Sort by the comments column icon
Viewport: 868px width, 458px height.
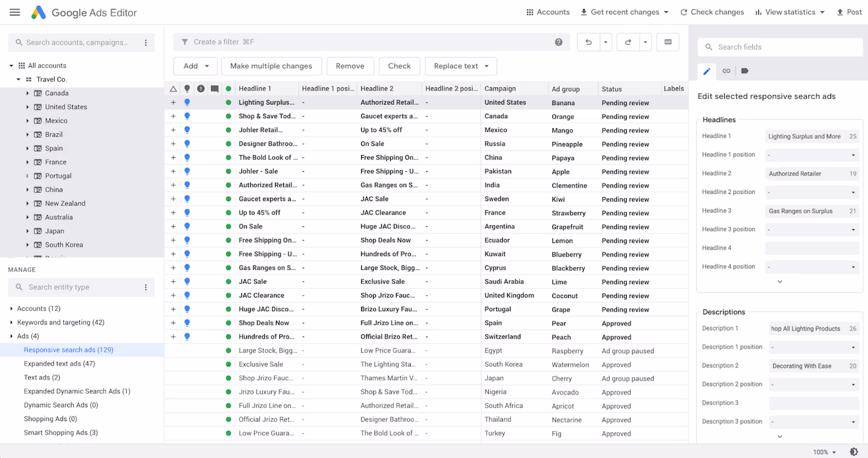(x=215, y=89)
